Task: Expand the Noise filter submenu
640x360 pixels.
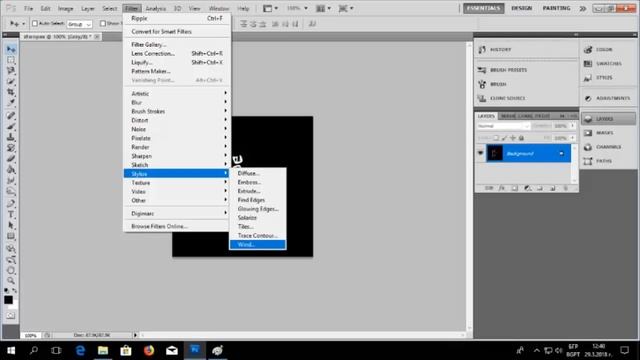Action: tap(176, 129)
